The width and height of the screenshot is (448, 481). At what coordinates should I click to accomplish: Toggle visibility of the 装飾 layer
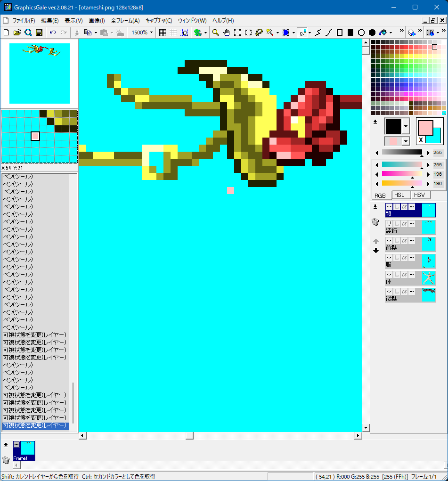pyautogui.click(x=389, y=224)
